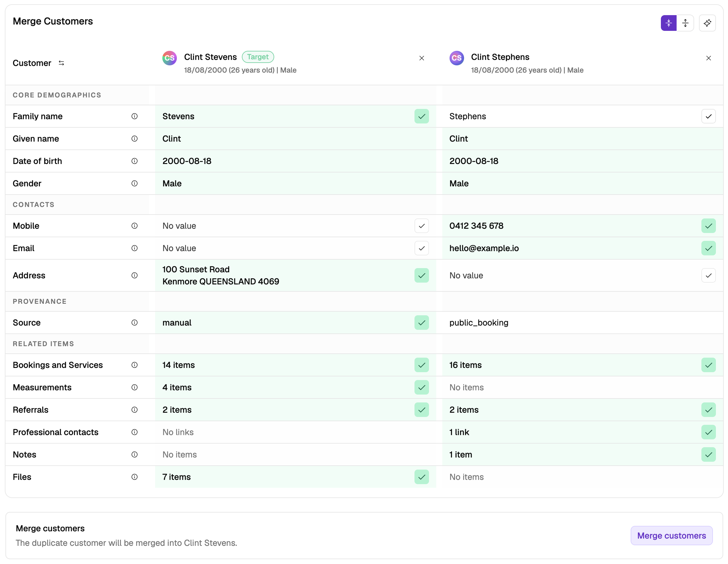Click the Merge customers button

[671, 536]
